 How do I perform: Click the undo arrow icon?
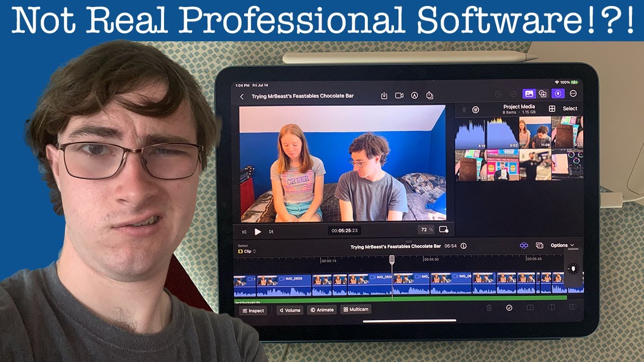[498, 94]
